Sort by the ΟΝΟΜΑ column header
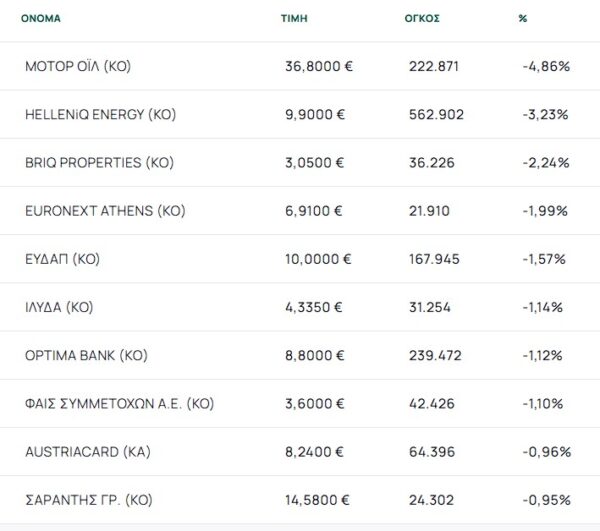The image size is (600, 531). (x=41, y=18)
